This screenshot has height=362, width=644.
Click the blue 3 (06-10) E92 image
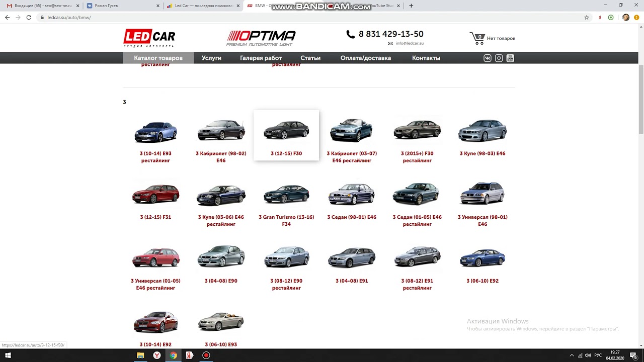click(482, 258)
